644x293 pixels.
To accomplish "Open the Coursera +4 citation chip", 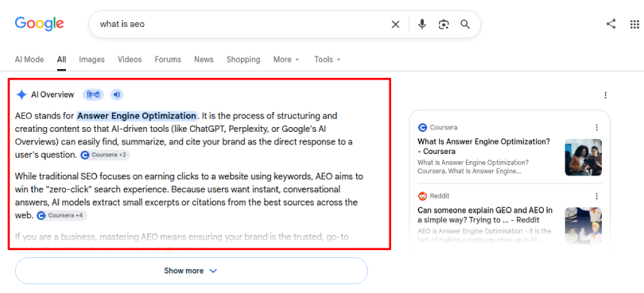I will (61, 215).
